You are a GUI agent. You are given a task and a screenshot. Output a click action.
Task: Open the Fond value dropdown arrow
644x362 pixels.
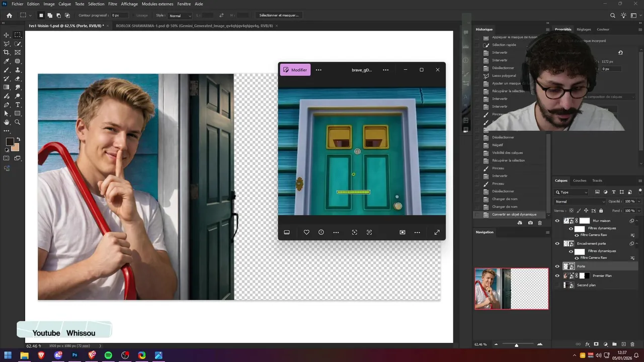click(639, 211)
